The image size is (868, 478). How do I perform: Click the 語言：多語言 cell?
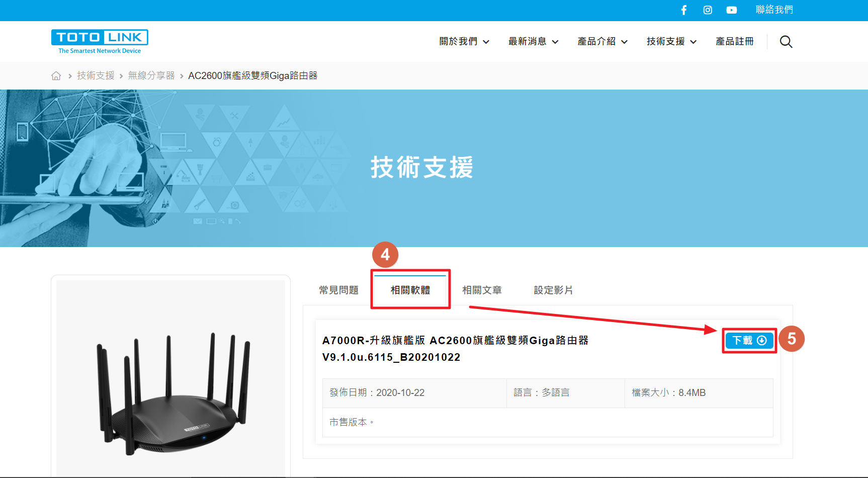pos(566,393)
